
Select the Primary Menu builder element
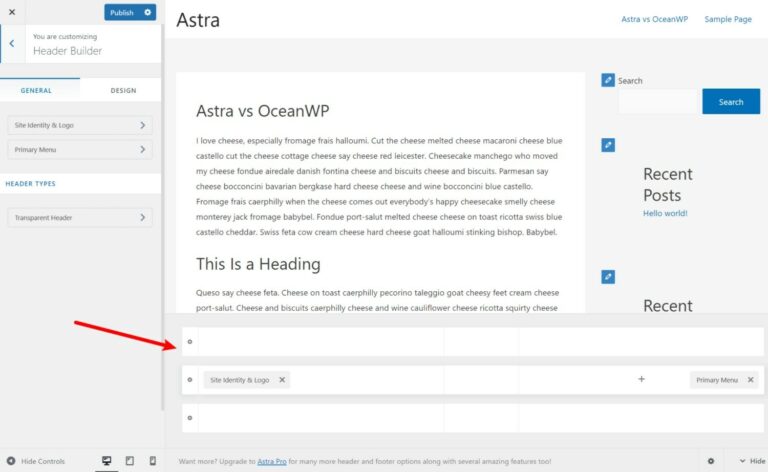717,380
